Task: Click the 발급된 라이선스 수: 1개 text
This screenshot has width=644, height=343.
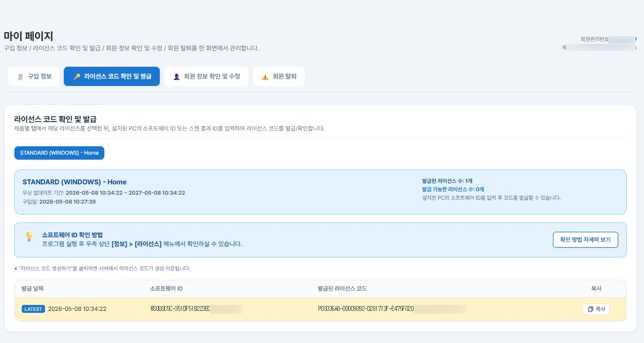Action: pos(447,181)
